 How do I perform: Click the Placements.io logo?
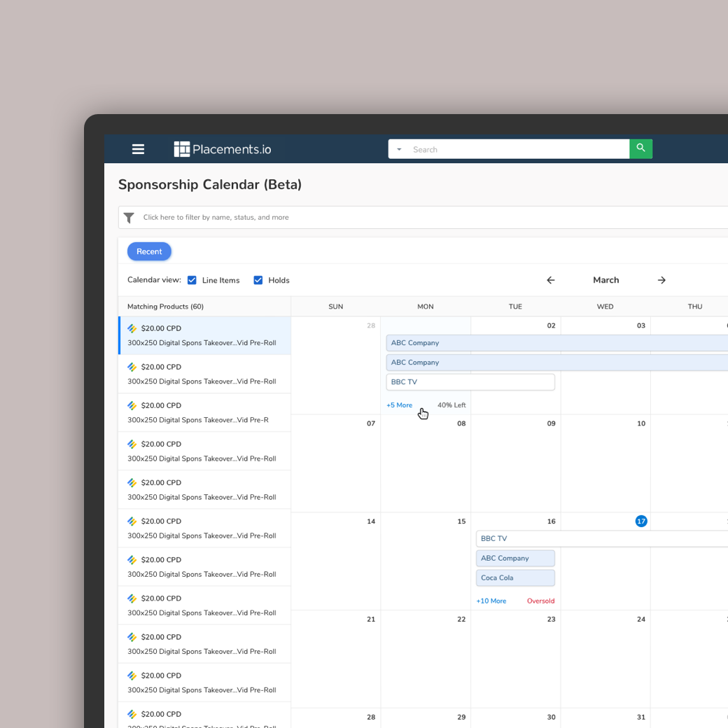[x=223, y=149]
